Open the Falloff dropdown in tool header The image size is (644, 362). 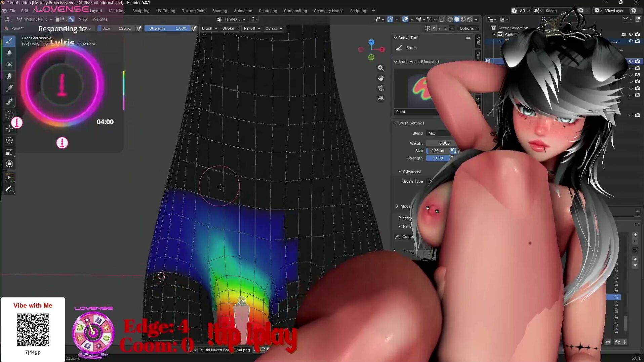pos(252,28)
